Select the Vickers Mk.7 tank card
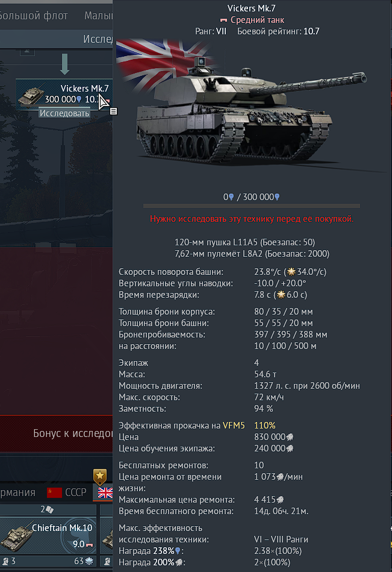The image size is (392, 572). pyautogui.click(x=64, y=94)
